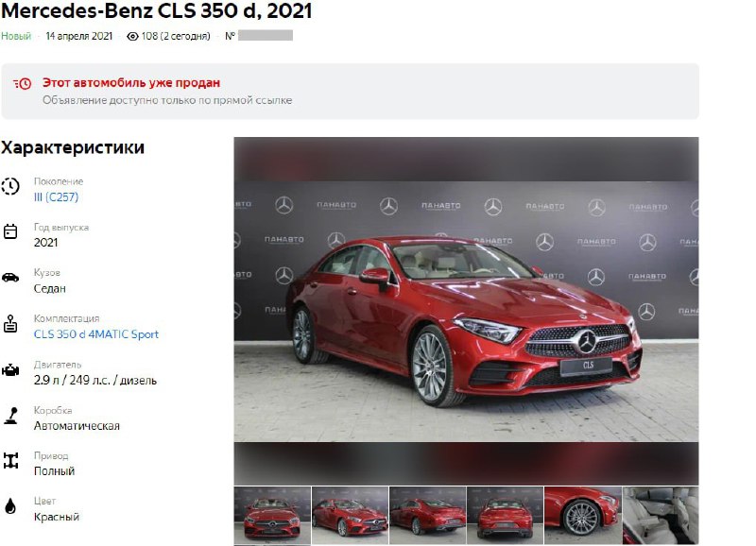Open the CLS 350 d 4MATIC Sport link

(96, 334)
